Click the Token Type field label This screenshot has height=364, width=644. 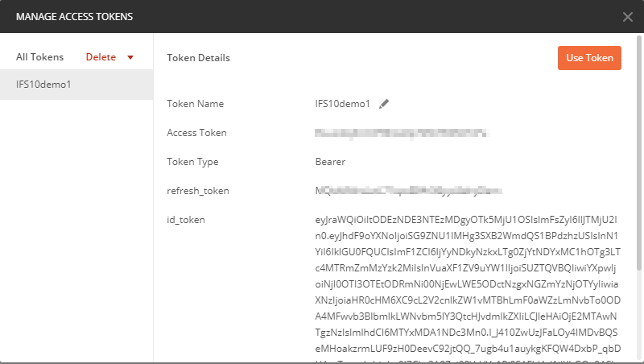192,162
